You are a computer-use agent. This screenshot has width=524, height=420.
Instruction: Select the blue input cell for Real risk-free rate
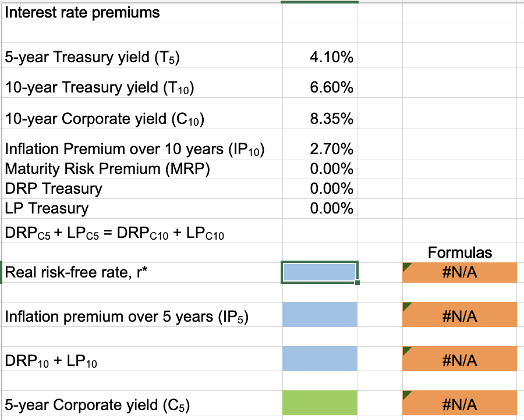[318, 272]
